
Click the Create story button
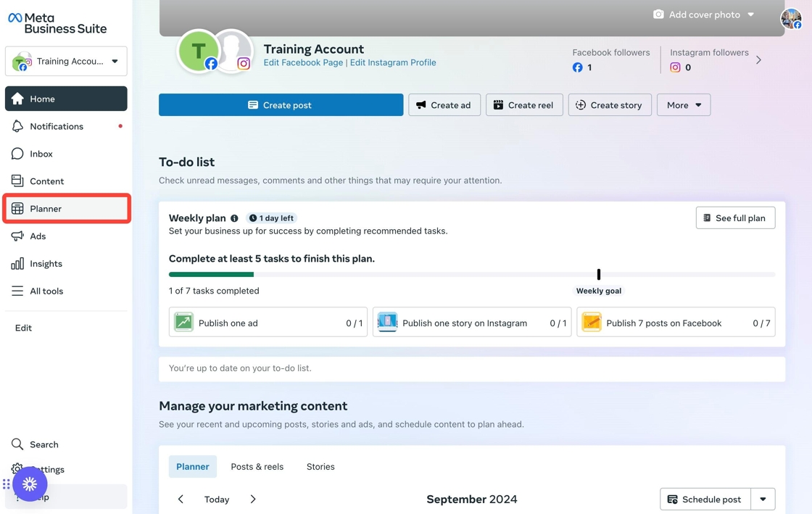click(610, 105)
